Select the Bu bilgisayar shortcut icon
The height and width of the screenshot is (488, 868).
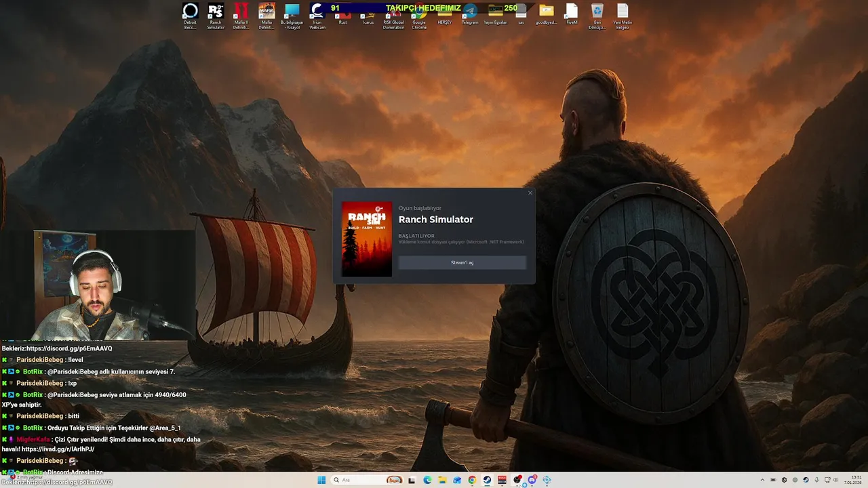[292, 16]
